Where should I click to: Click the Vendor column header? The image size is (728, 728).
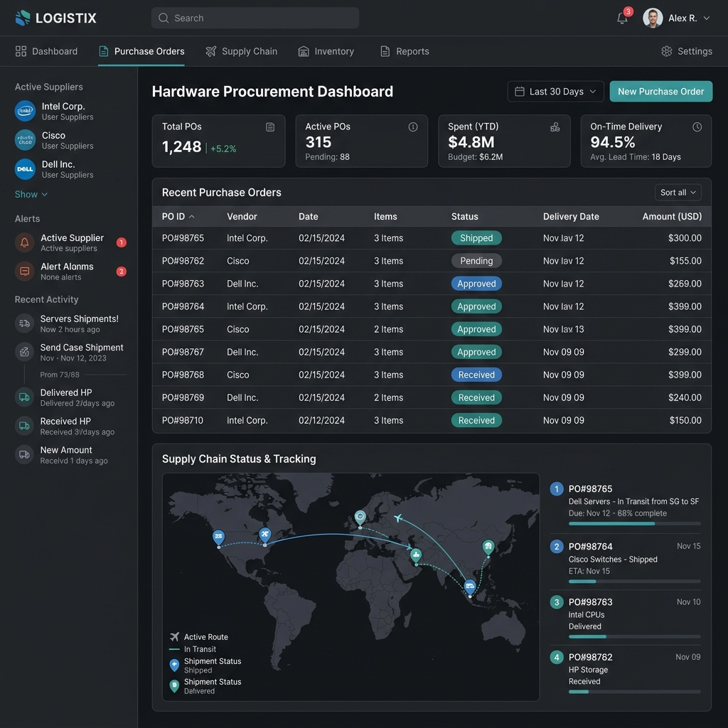(242, 216)
